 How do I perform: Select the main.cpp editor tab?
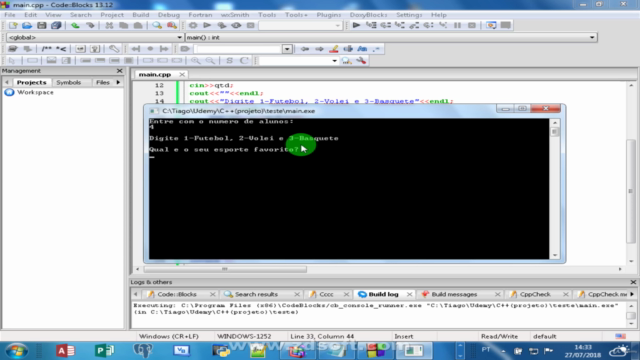[155, 74]
